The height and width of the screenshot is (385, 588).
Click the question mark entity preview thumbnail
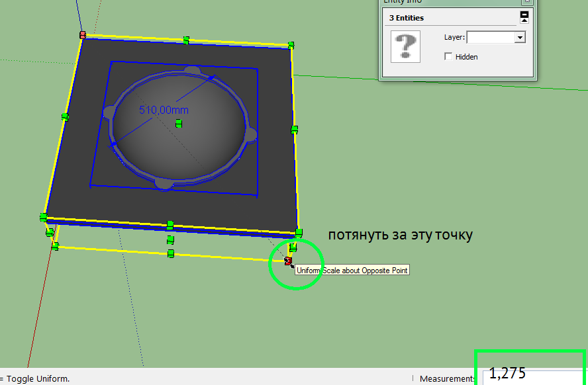pos(405,47)
